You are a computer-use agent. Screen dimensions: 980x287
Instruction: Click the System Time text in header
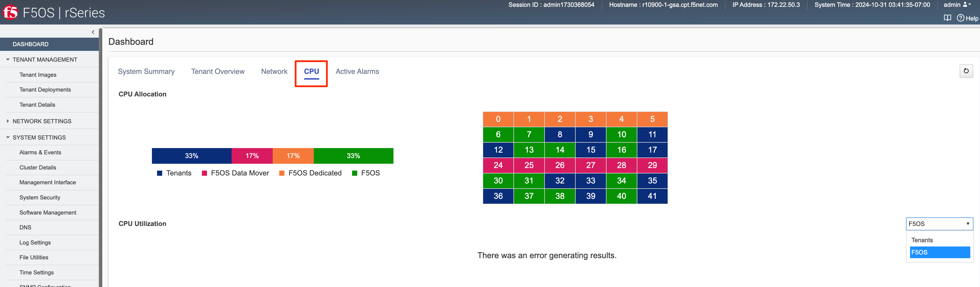[872, 5]
